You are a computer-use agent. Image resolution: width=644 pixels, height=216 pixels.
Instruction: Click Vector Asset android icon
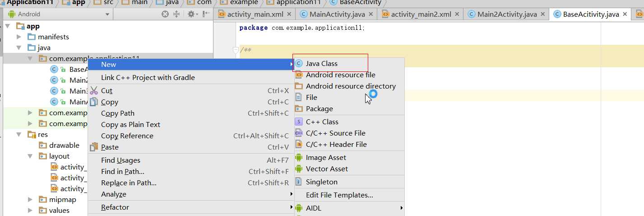[299, 169]
